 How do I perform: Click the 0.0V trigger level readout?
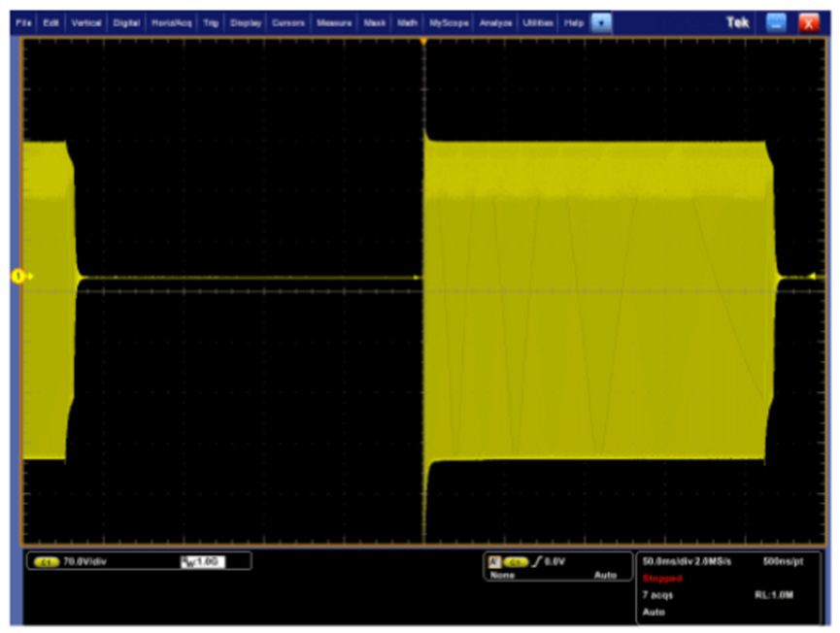point(553,561)
